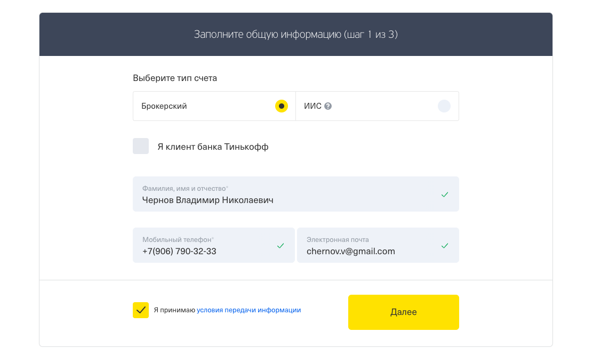Click the "Я принимаю" label text
The height and width of the screenshot is (364, 593).
click(174, 310)
